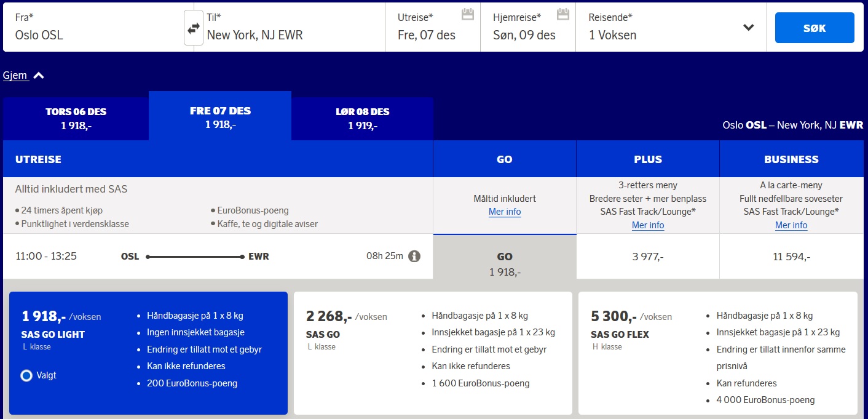Viewport: 868px width, 419px height.
Task: Click 'Fullt nedfellbare soveseter' text
Action: pos(791,199)
